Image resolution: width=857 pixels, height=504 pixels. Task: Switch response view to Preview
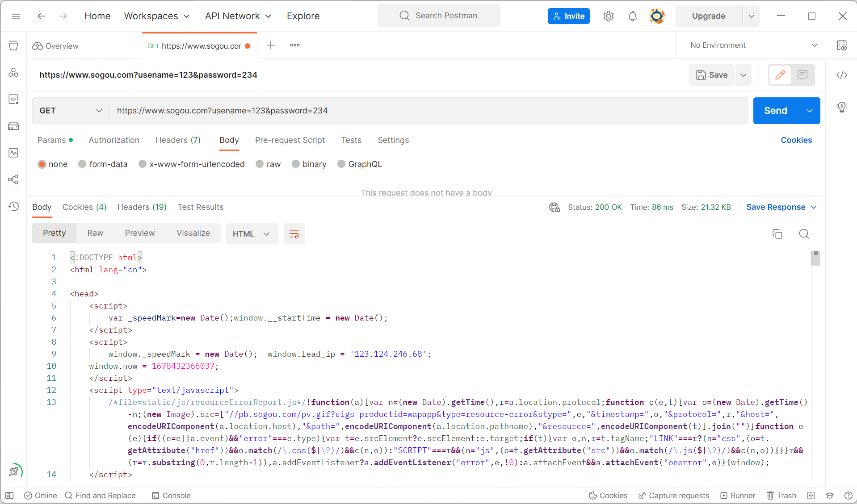click(x=140, y=233)
